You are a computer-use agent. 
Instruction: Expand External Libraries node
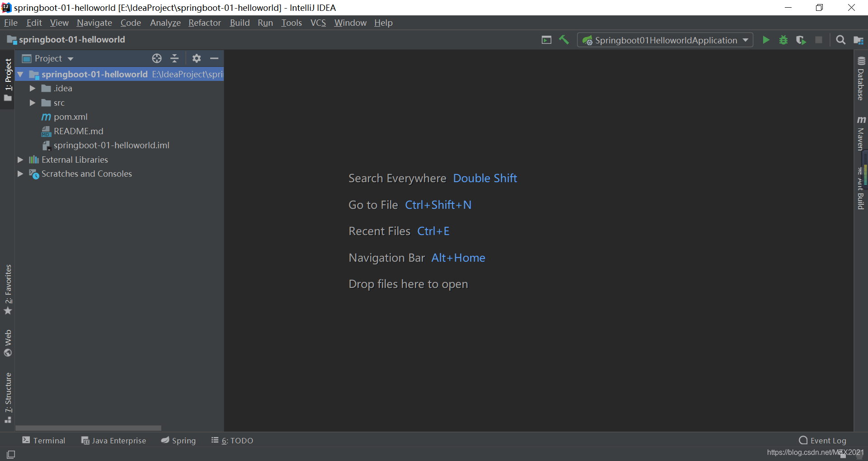20,160
